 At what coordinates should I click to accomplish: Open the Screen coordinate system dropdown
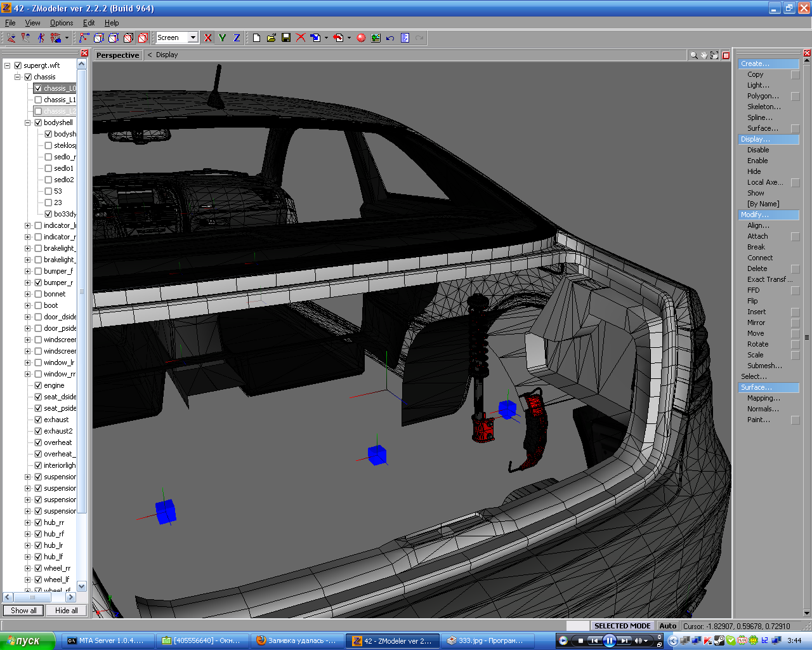pyautogui.click(x=193, y=37)
